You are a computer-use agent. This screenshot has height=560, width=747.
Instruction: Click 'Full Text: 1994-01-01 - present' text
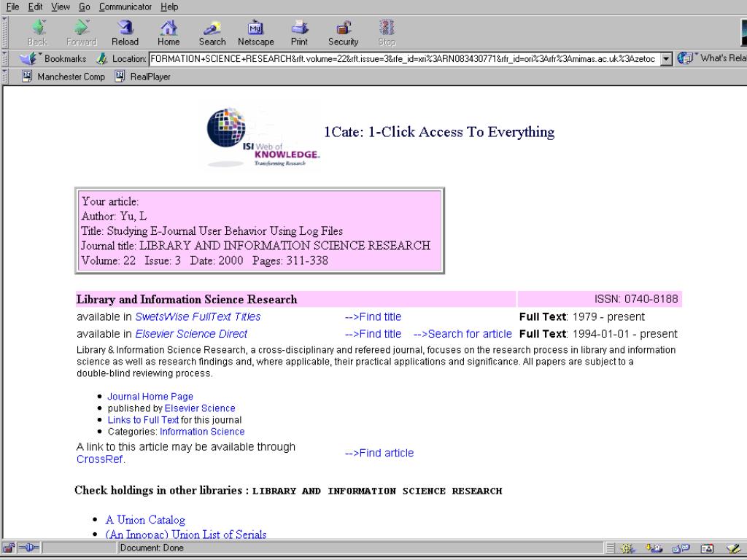click(598, 334)
